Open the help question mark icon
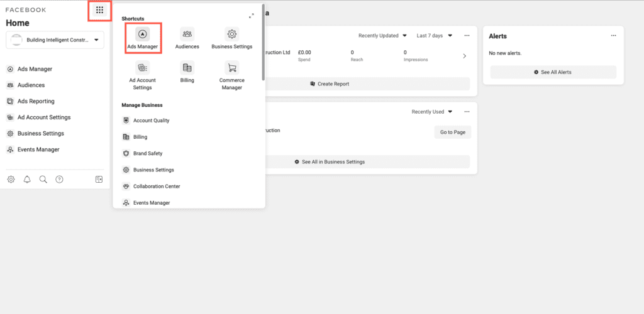 (59, 180)
